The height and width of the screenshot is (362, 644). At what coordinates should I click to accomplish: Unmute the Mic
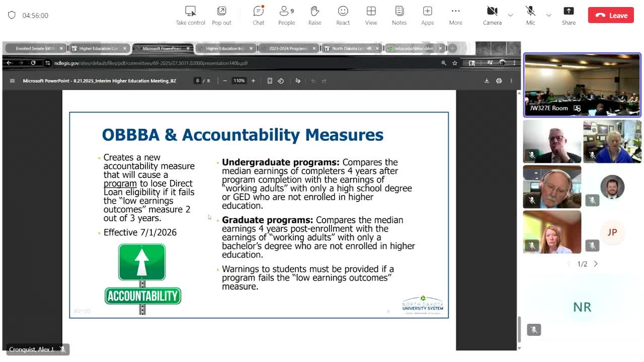point(530,16)
